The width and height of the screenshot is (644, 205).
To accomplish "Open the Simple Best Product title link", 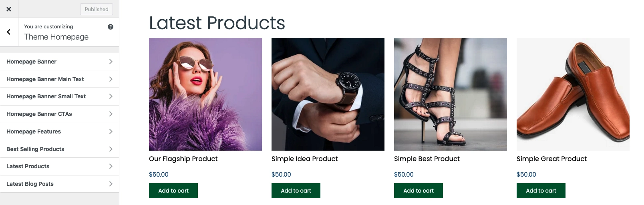I will pyautogui.click(x=427, y=159).
